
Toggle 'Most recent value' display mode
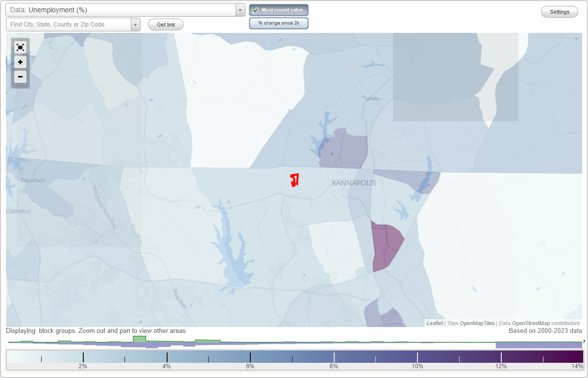(278, 9)
